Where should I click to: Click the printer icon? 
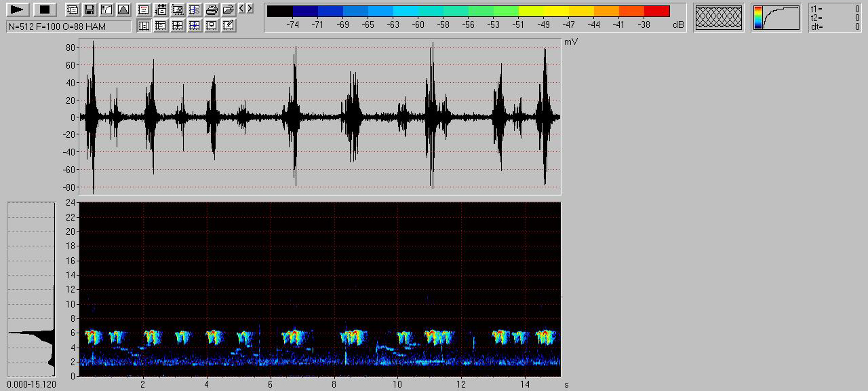tap(212, 10)
